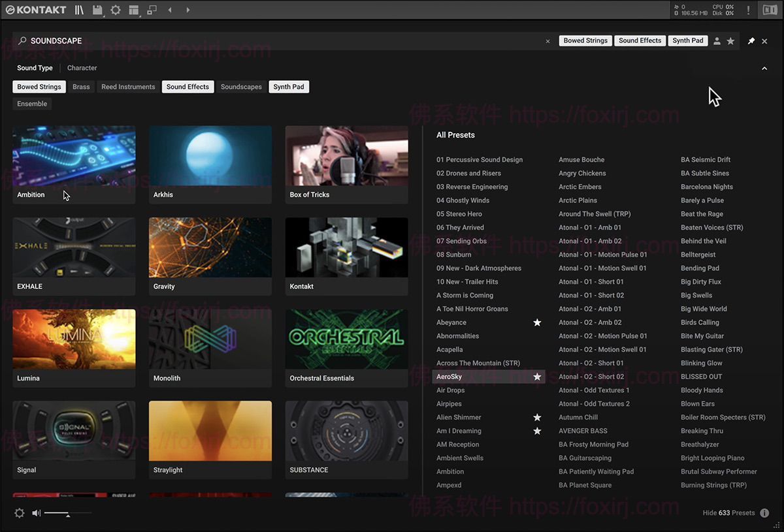Open the info icon next to Hide Presets
Screen dimensions: 784x532
(766, 512)
